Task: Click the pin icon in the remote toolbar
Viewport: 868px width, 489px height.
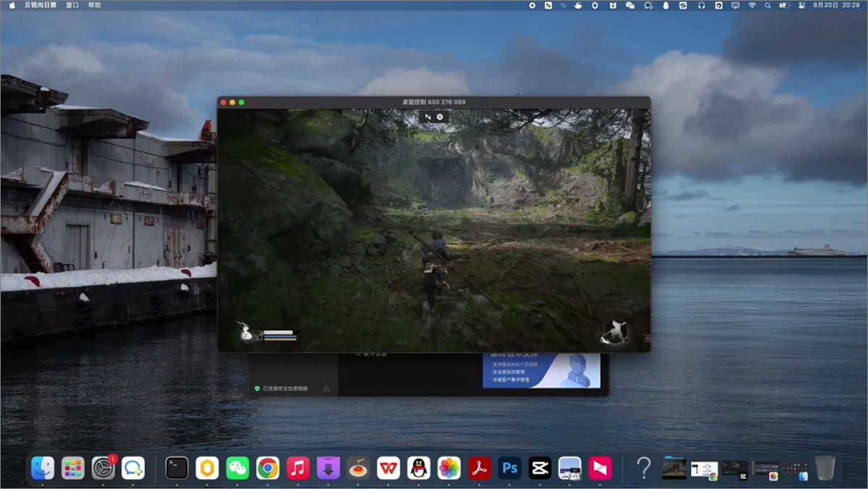Action: coord(427,116)
